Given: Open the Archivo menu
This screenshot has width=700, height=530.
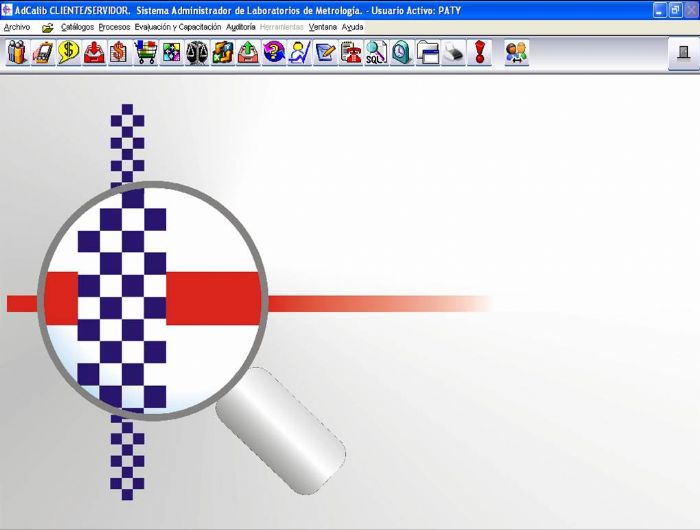Looking at the screenshot, I should point(17,27).
